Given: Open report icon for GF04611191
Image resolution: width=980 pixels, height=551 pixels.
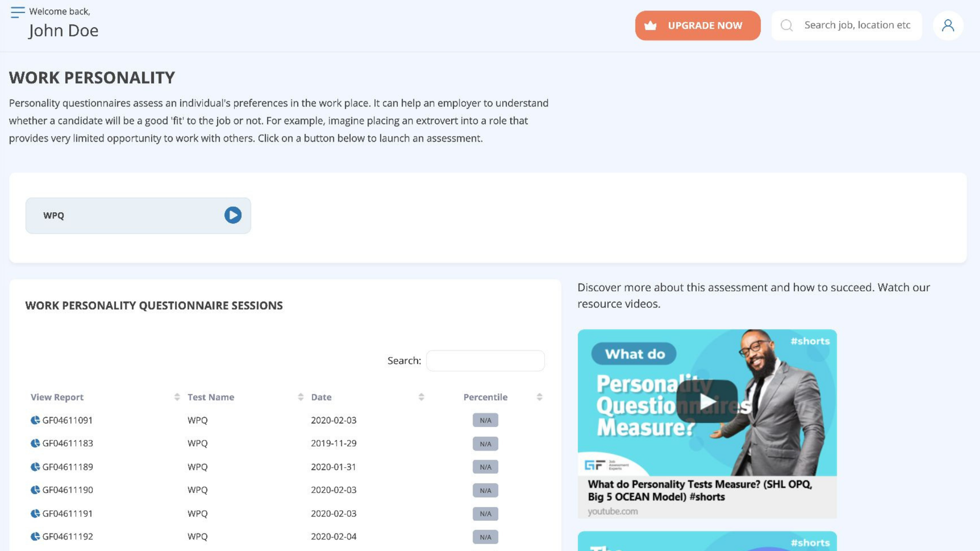Looking at the screenshot, I should [35, 513].
